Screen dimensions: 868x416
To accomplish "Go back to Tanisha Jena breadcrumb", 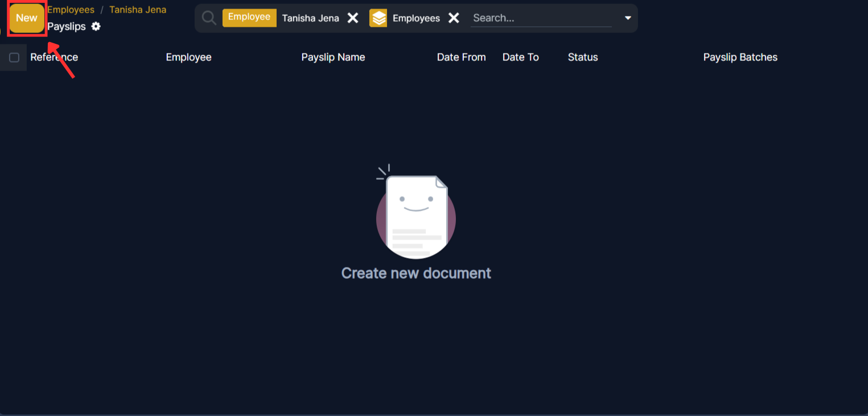I will 138,10.
